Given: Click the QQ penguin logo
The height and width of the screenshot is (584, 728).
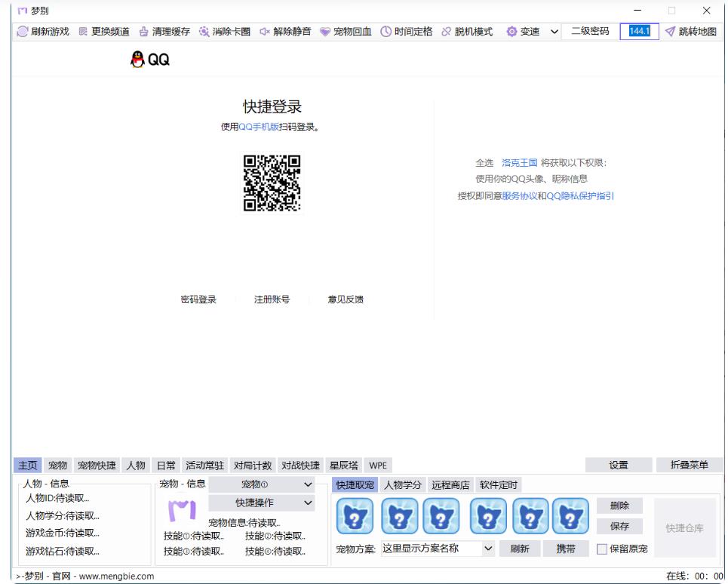Looking at the screenshot, I should (x=137, y=60).
